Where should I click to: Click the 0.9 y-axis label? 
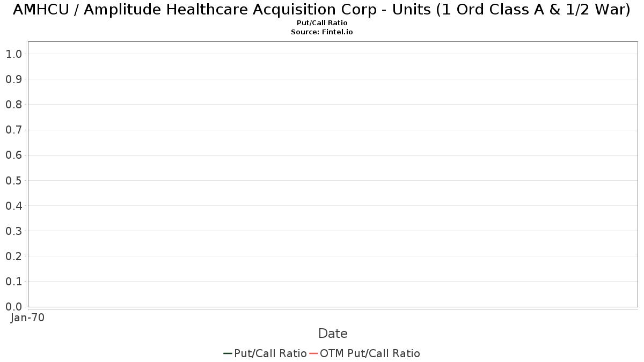pos(13,79)
